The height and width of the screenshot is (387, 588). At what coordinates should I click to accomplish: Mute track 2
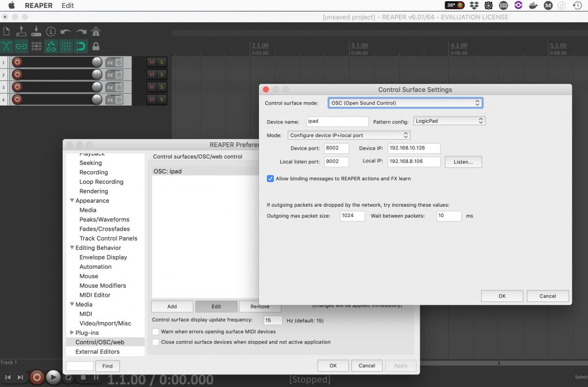(x=152, y=75)
